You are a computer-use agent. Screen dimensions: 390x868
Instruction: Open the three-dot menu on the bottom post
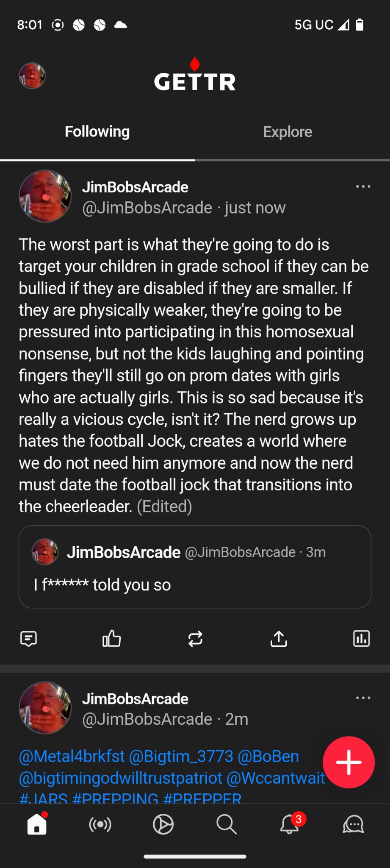363,698
